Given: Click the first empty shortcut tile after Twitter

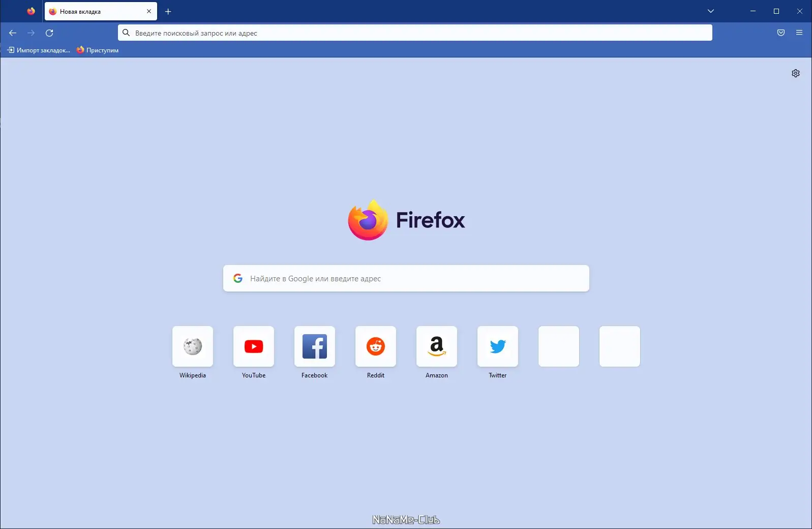Looking at the screenshot, I should coord(559,346).
